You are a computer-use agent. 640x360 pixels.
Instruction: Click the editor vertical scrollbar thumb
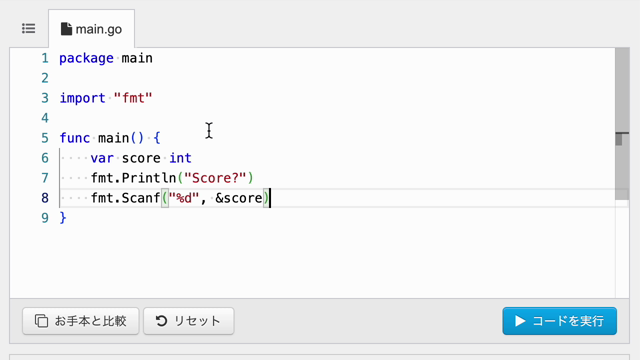pyautogui.click(x=622, y=124)
